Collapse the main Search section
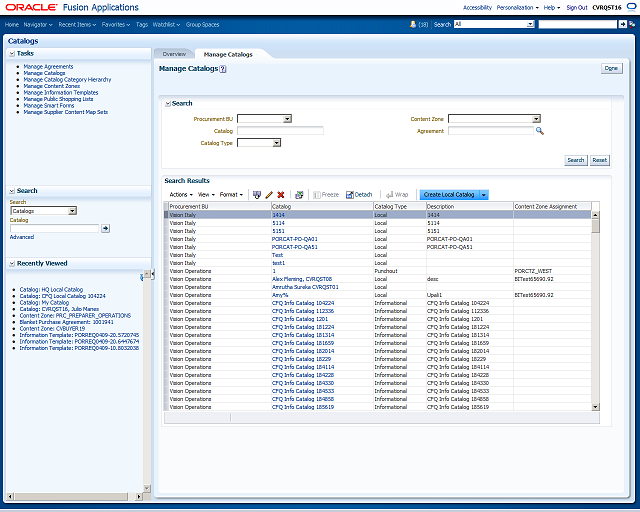This screenshot has height=512, width=640. pos(168,104)
